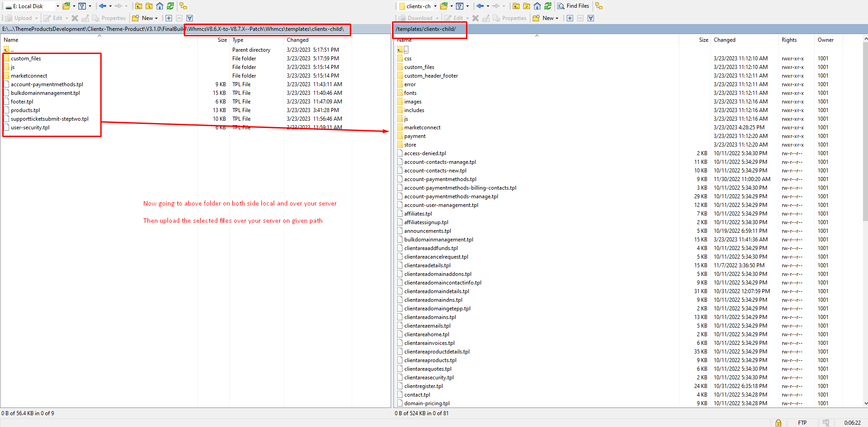Select products.tpl in the local panel
The image size is (868, 427).
pyautogui.click(x=25, y=110)
